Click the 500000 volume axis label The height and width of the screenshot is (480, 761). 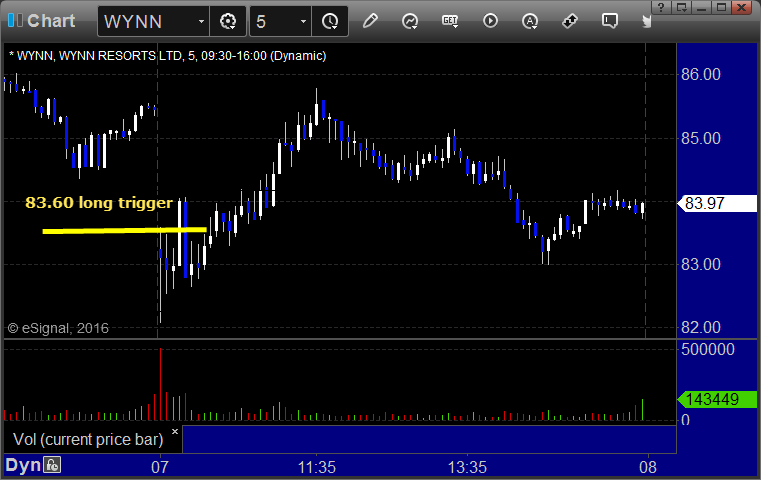[x=708, y=349]
